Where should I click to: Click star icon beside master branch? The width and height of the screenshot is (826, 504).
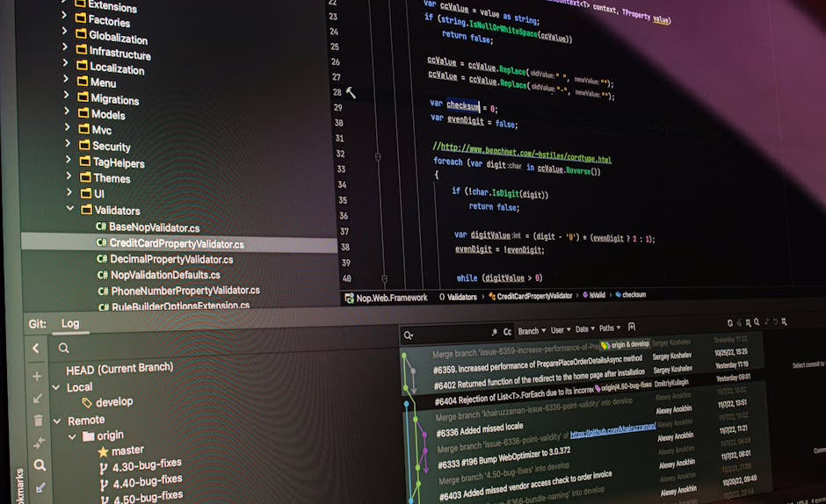[103, 451]
